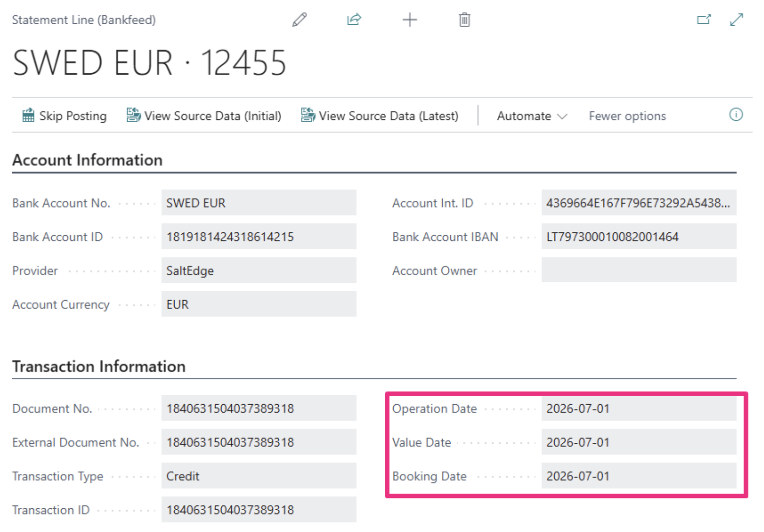Click the Value Date field

pyautogui.click(x=639, y=442)
